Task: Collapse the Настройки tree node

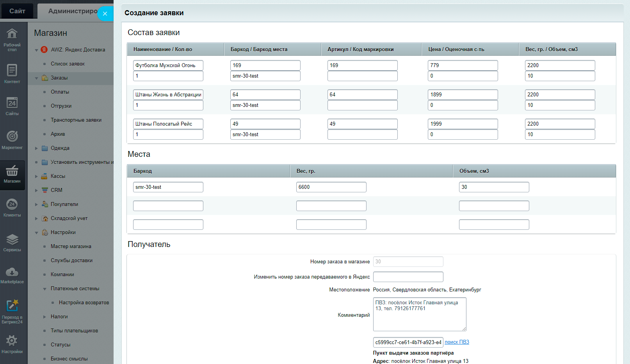Action: click(36, 233)
